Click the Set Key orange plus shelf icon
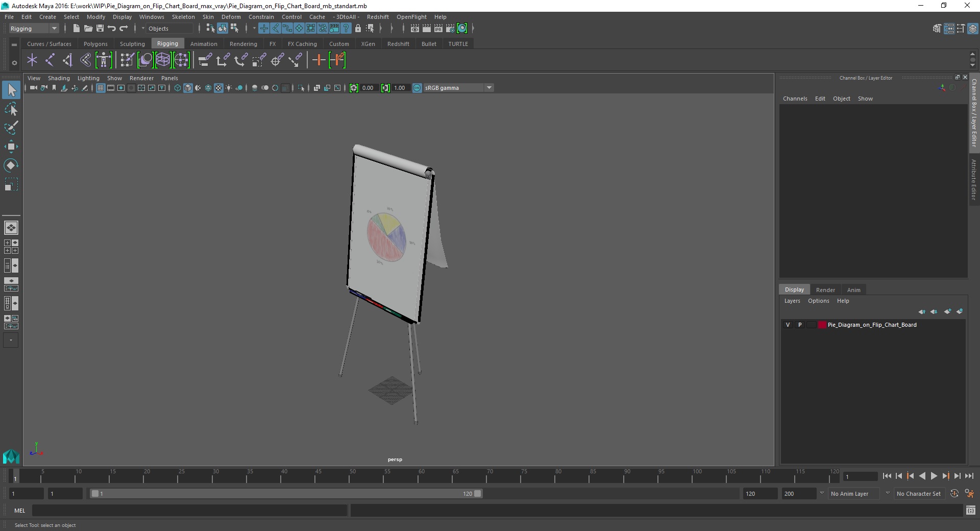This screenshot has width=980, height=531. pos(318,60)
